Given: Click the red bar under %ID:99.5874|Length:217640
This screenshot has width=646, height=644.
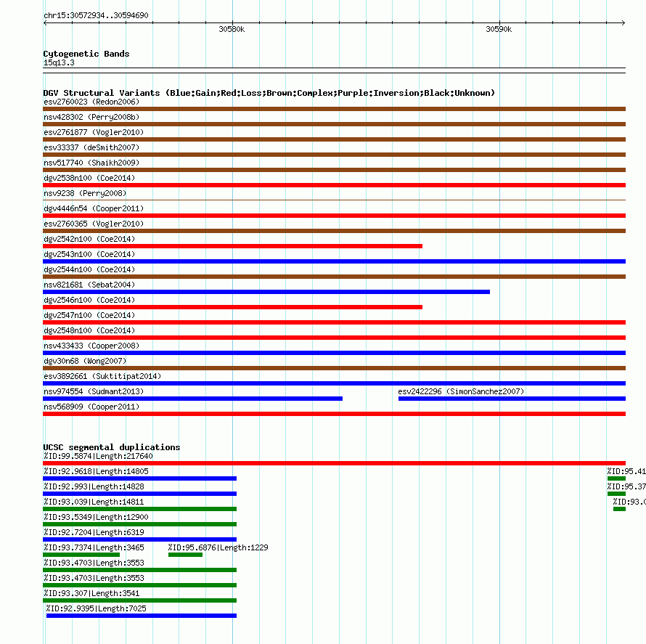Looking at the screenshot, I should [334, 463].
